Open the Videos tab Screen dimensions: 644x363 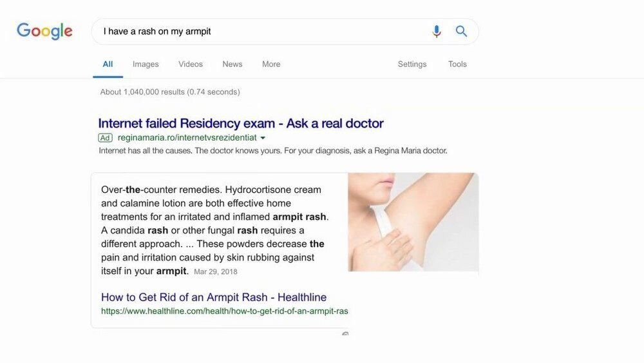(191, 64)
